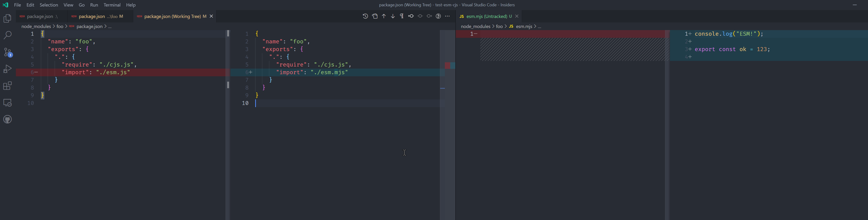Viewport: 868px width, 220px height.
Task: Open More Actions ellipsis menu in diff toolbar
Action: (x=447, y=16)
